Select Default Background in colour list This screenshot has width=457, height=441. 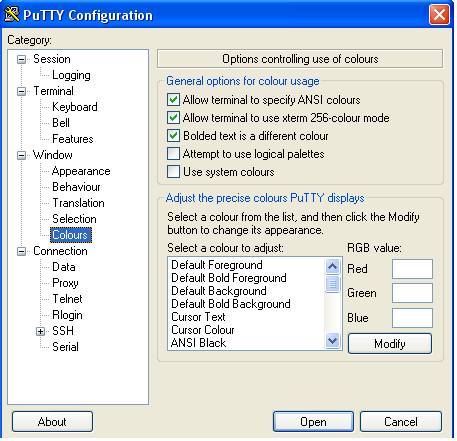pos(219,291)
